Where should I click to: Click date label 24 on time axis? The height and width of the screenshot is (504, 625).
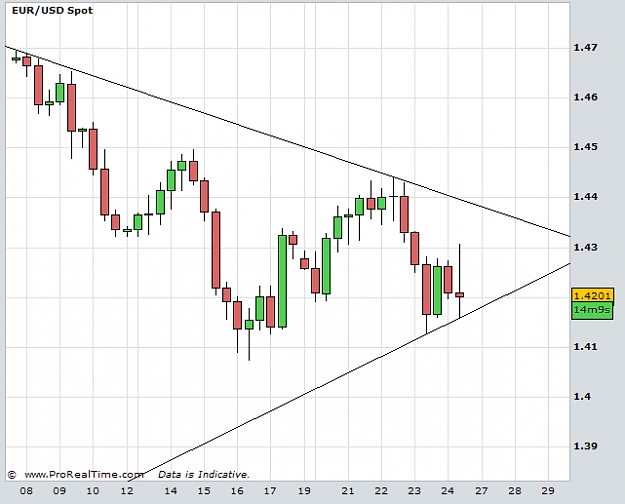[447, 490]
